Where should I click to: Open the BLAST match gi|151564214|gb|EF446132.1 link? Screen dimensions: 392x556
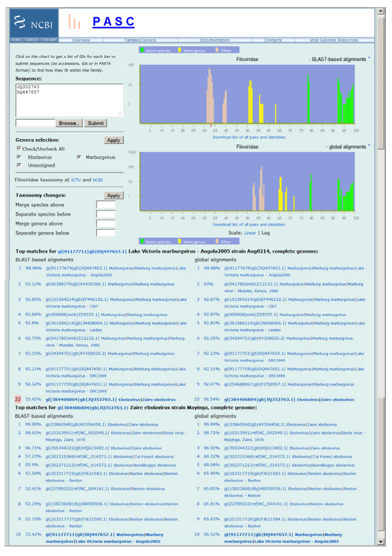77,300
